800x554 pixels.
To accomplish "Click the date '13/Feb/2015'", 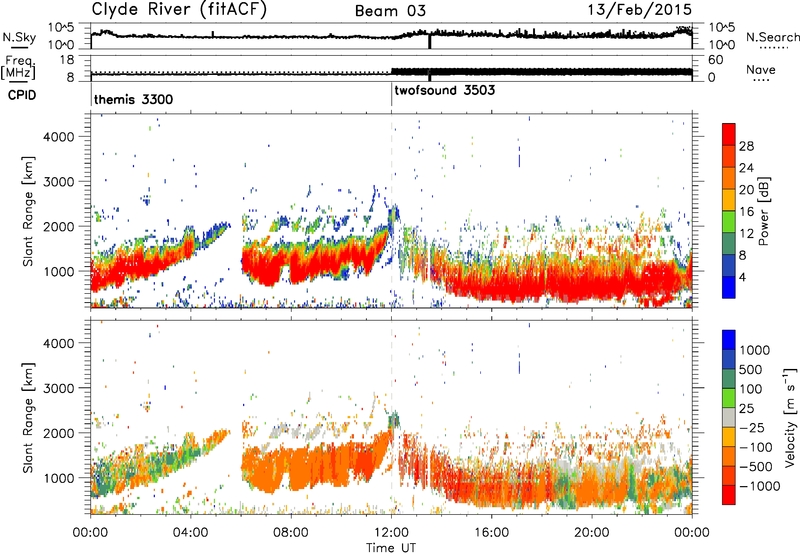I will point(640,10).
